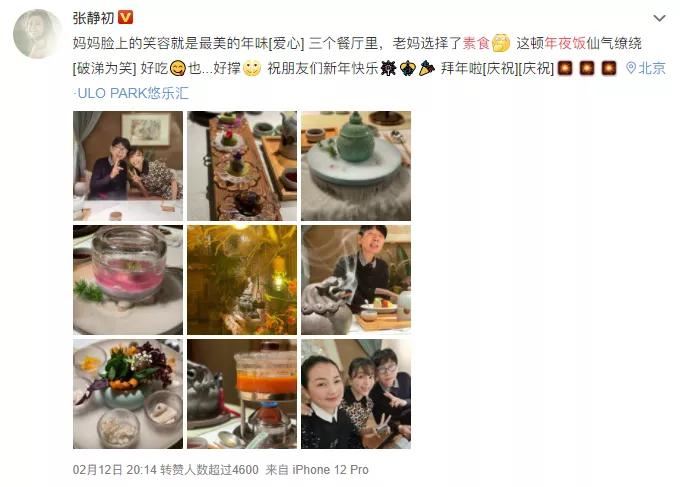The height and width of the screenshot is (487, 680).
Task: Open the three-person selfie photo
Action: pyautogui.click(x=356, y=394)
